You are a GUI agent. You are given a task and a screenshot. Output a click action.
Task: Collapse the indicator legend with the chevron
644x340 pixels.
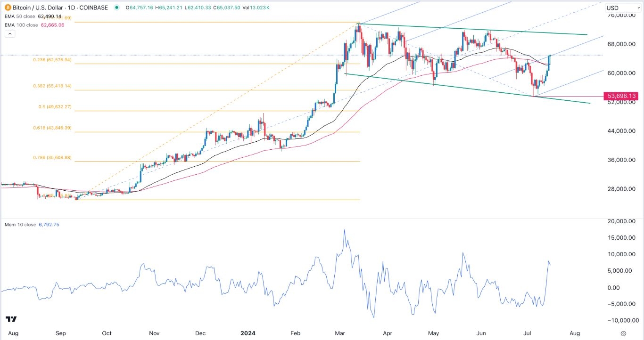pos(9,34)
